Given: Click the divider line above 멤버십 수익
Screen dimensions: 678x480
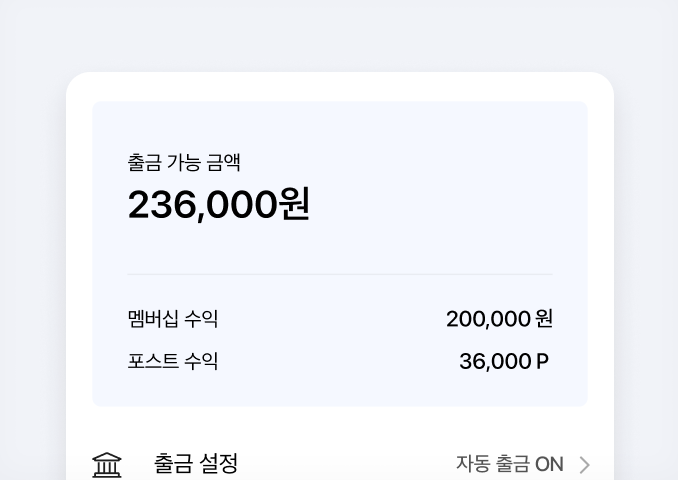Looking at the screenshot, I should [x=340, y=274].
